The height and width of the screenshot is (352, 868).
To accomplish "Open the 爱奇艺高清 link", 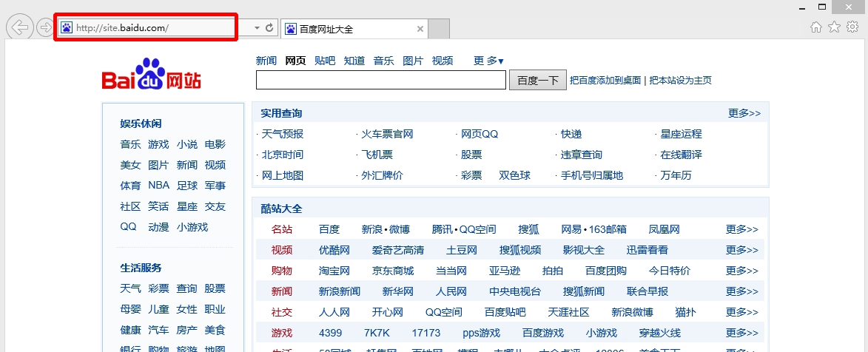I will 398,250.
